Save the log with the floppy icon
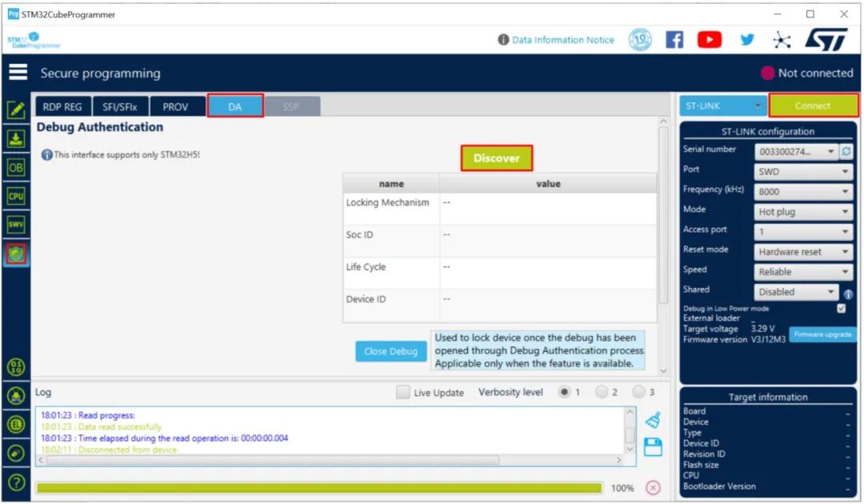 (x=654, y=446)
